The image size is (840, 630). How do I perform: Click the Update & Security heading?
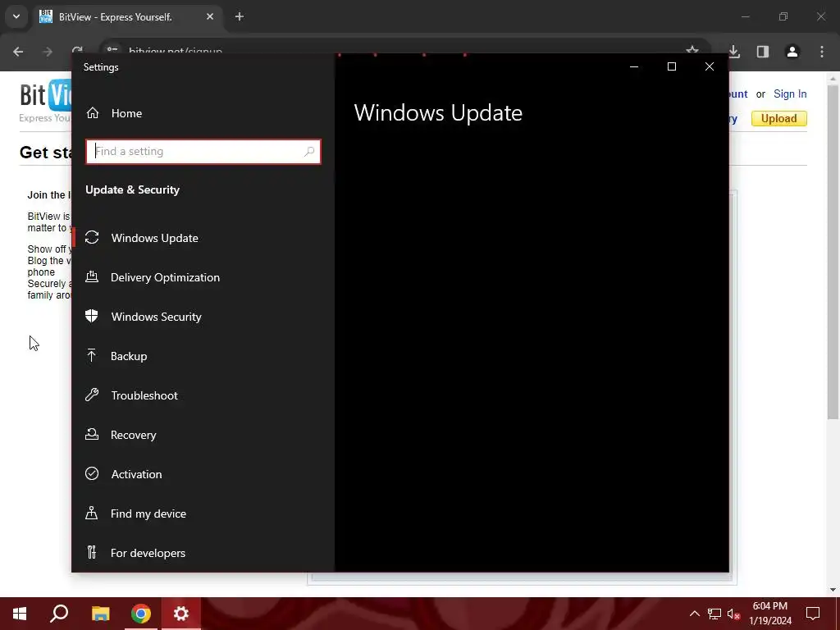132,189
